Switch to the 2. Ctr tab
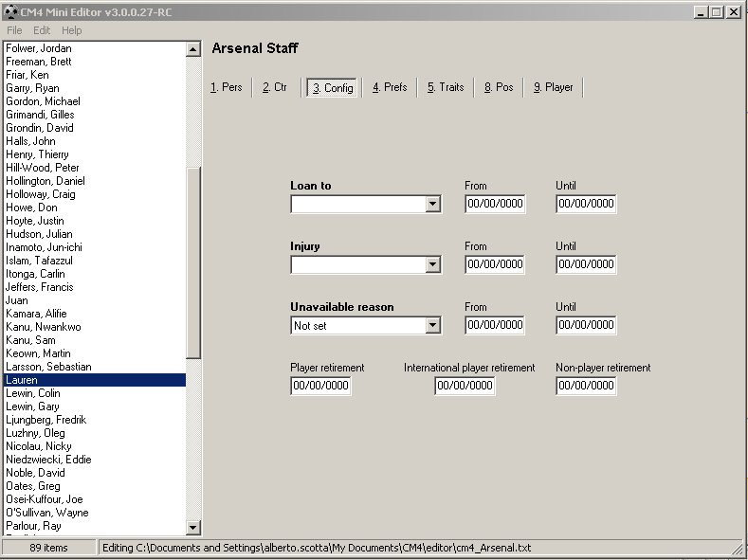Image resolution: width=748 pixels, height=560 pixels. (x=275, y=87)
